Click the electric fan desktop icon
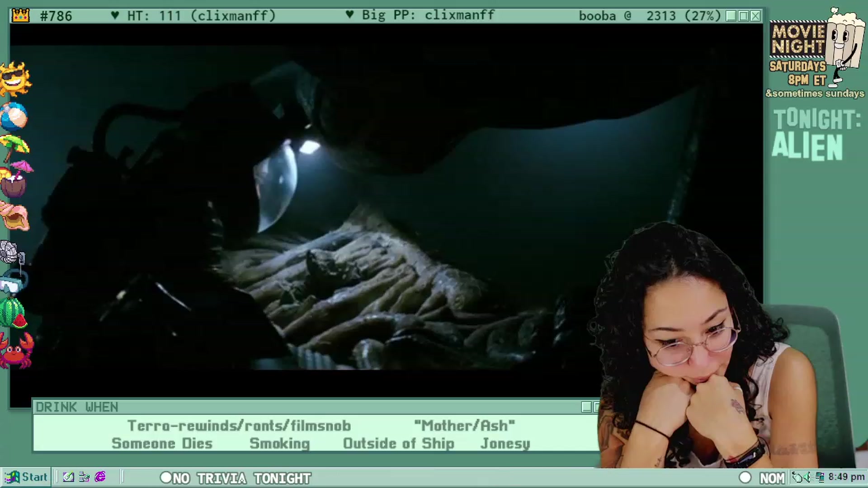This screenshot has height=488, width=868. click(x=12, y=253)
